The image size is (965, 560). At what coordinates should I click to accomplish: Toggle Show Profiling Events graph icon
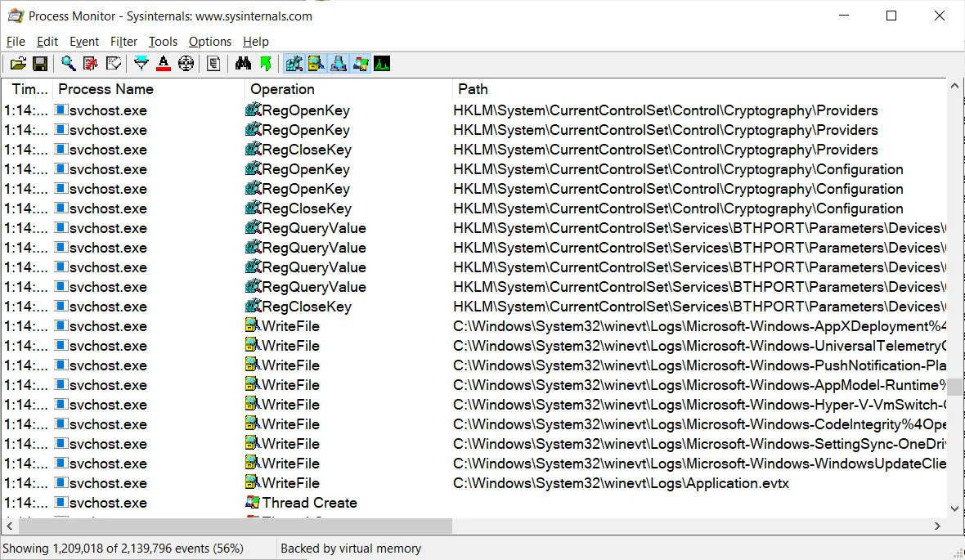click(x=382, y=64)
